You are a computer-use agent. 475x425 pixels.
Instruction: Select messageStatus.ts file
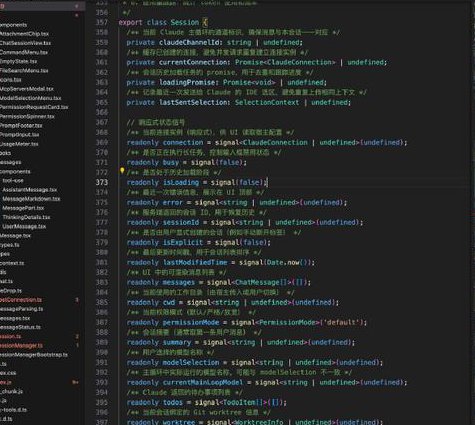point(20,327)
